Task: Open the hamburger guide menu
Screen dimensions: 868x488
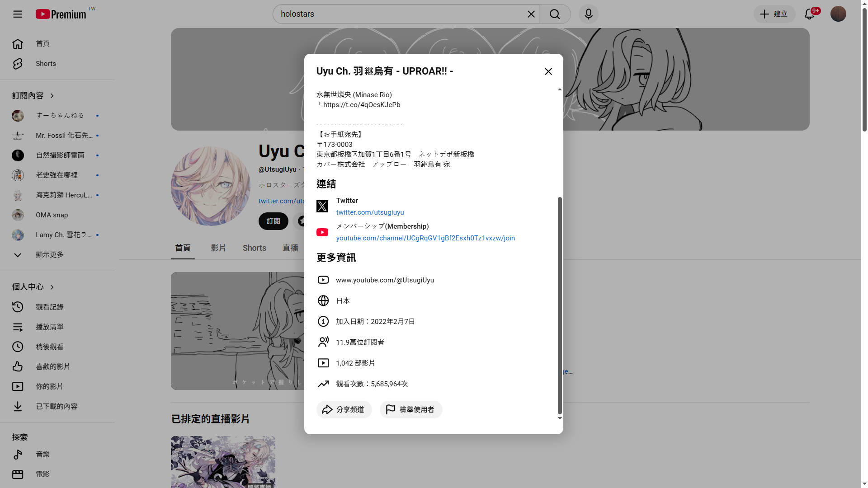Action: [18, 14]
